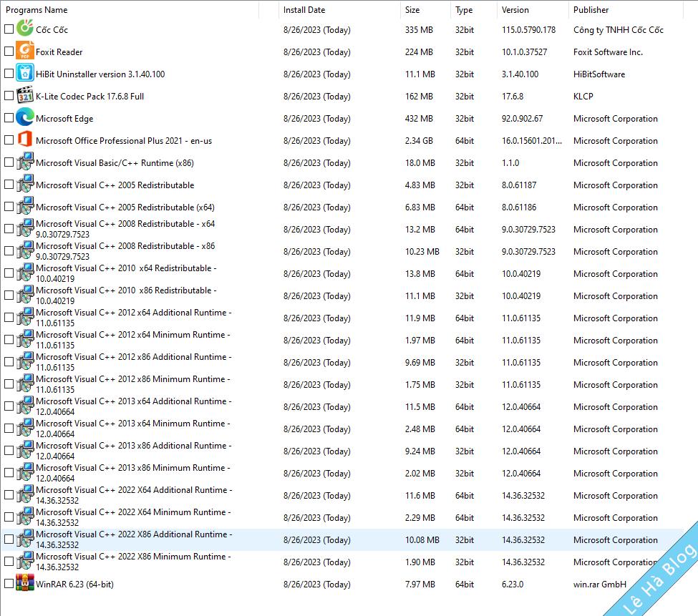
Task: Tick the checkbox beside Cốc Cốc
Action: click(9, 29)
